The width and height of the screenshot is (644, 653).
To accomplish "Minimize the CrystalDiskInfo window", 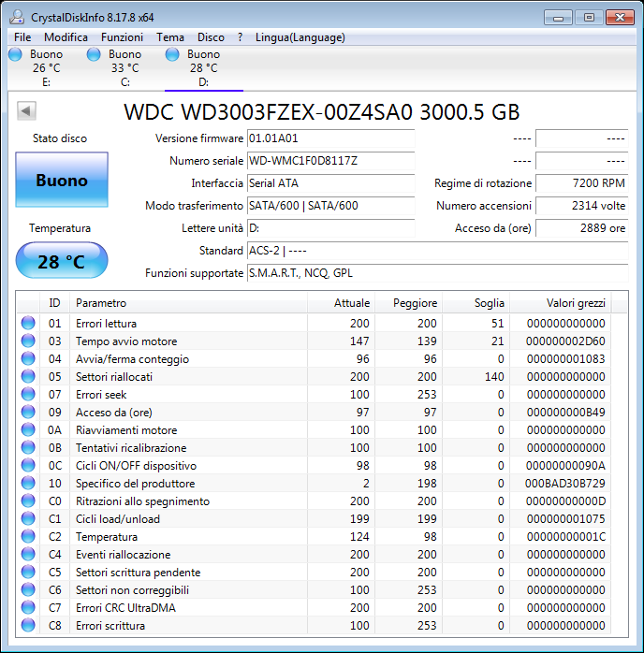I will tap(558, 18).
